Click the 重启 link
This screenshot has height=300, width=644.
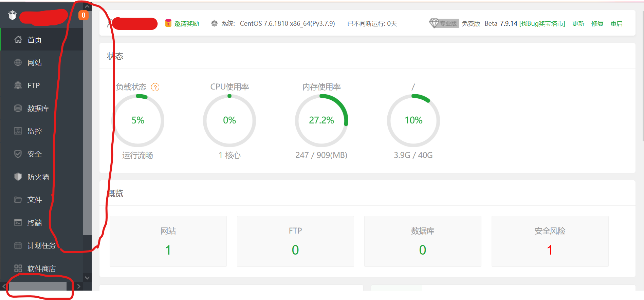(617, 23)
